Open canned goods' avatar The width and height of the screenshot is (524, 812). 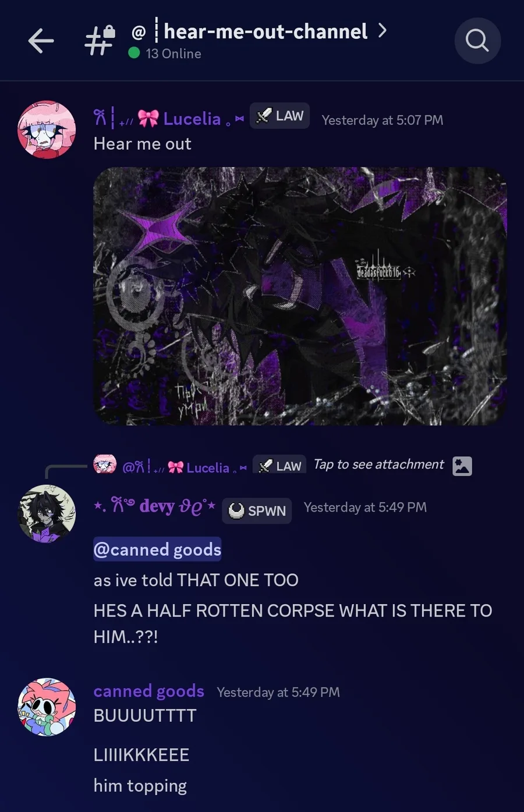click(x=47, y=707)
